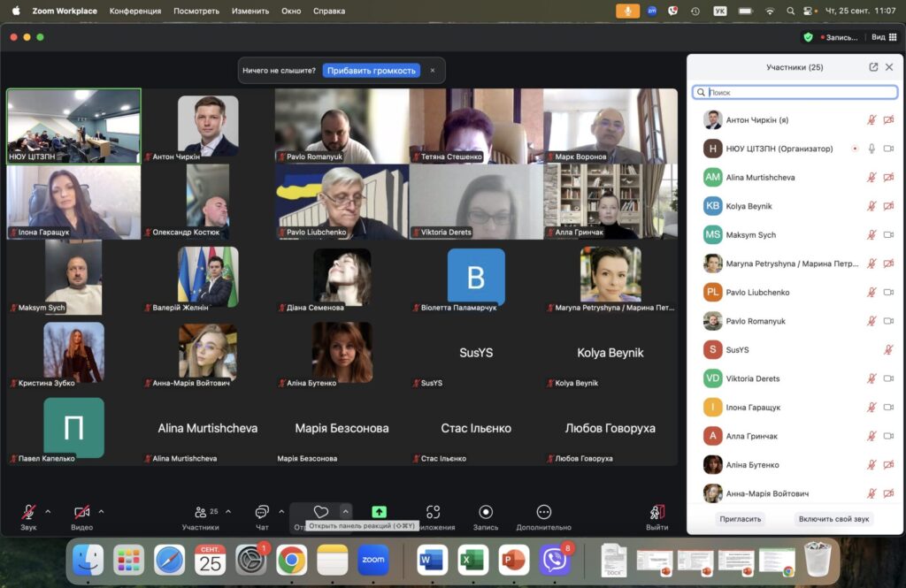Select Павел Капелько avatar tile

73,428
